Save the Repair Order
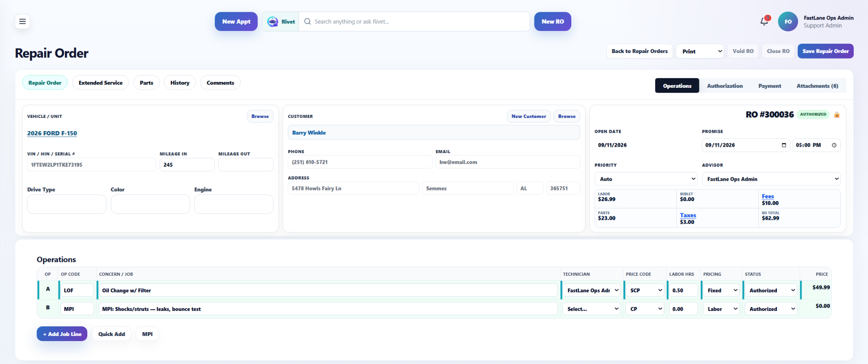868x364 pixels. tap(826, 51)
